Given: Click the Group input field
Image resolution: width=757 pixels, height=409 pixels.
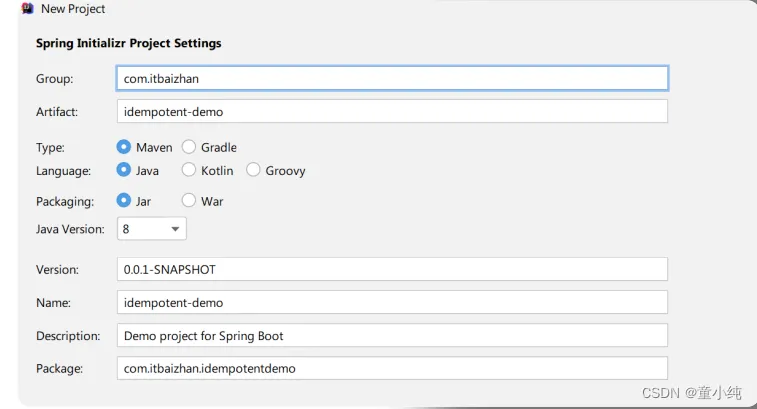Looking at the screenshot, I should [x=392, y=78].
